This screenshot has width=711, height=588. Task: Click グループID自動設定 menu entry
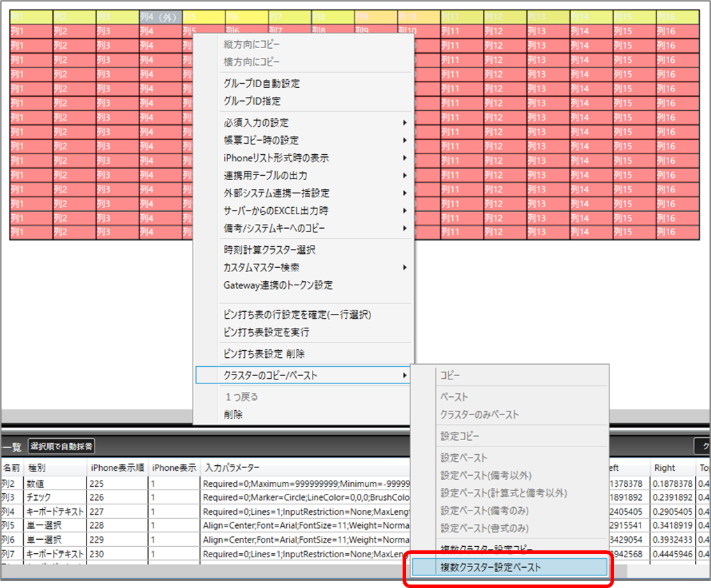click(262, 83)
